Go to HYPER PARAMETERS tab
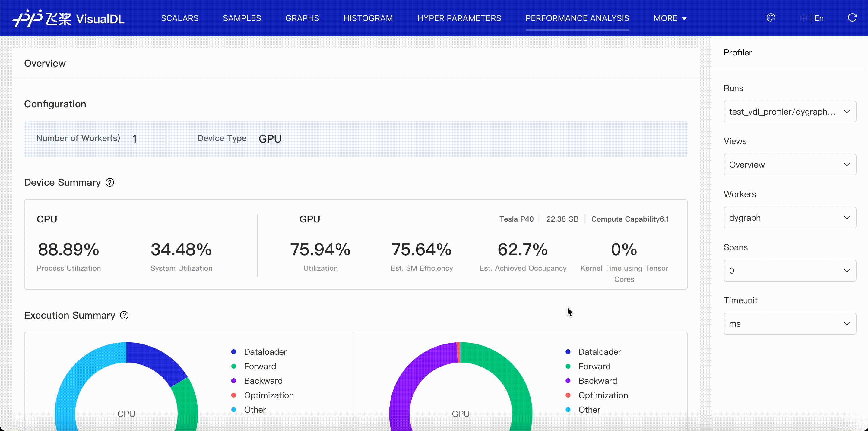 [x=459, y=18]
